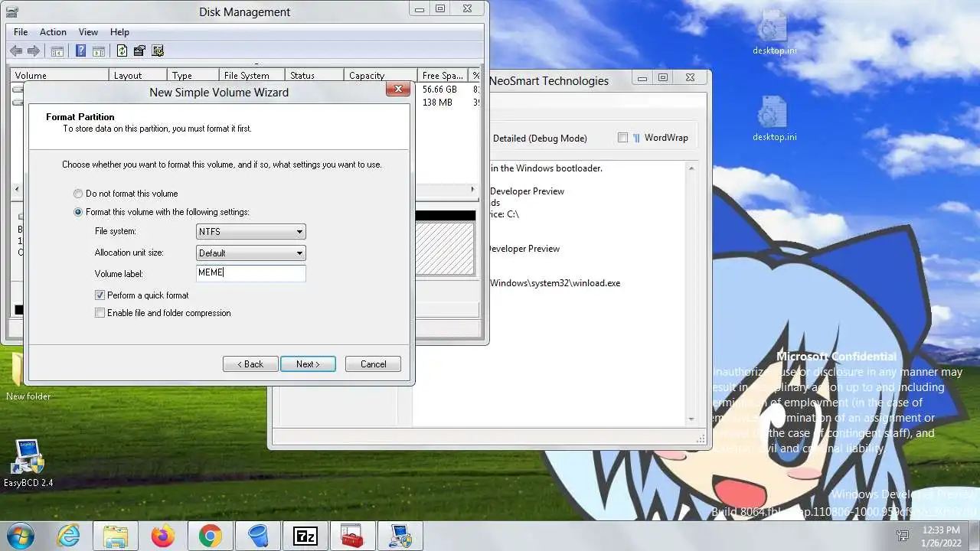Open the View menu
Screen dimensions: 980x551
(x=88, y=32)
